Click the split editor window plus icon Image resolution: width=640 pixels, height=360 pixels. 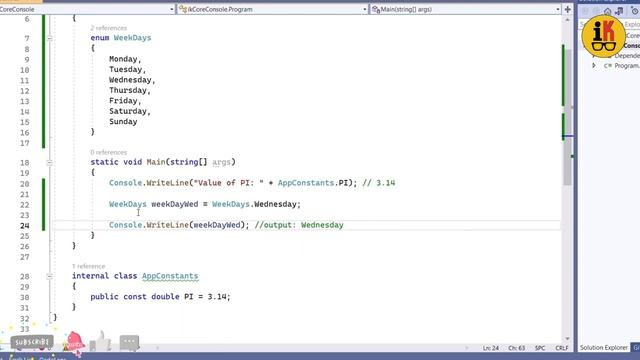pyautogui.click(x=567, y=9)
